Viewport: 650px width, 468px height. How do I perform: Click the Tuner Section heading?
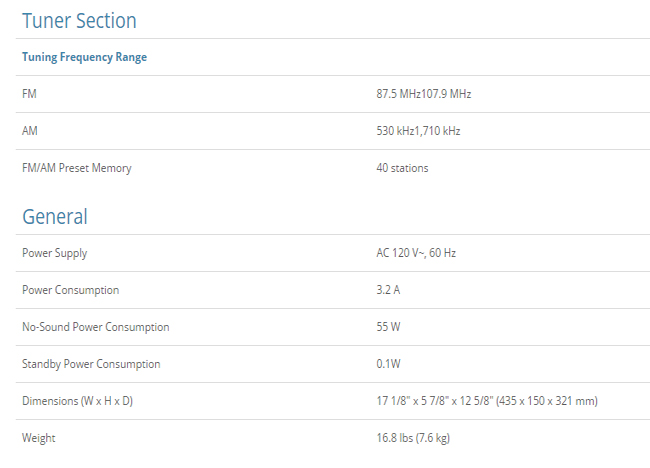[x=79, y=21]
